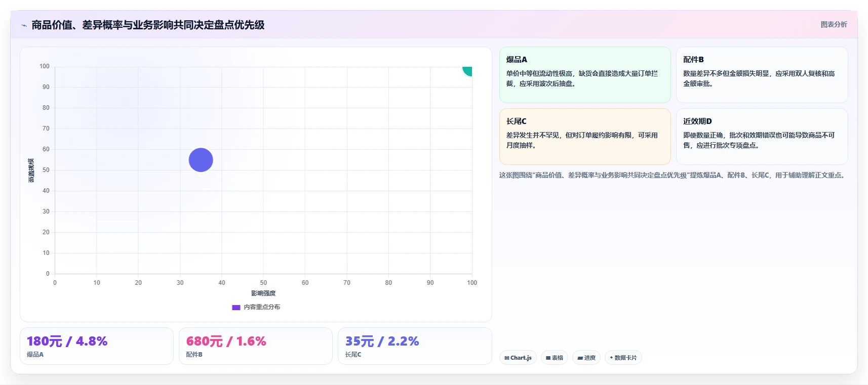Click the teal bubble at chart corner
This screenshot has height=385, width=868.
click(467, 71)
